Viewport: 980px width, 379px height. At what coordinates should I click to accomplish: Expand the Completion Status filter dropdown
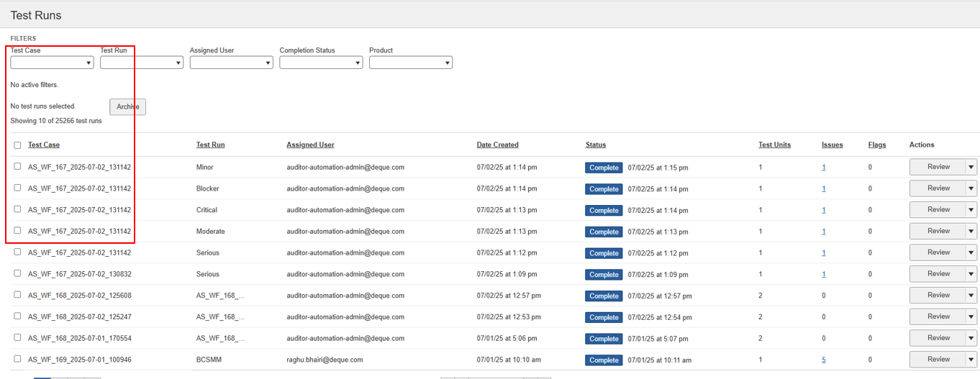321,63
